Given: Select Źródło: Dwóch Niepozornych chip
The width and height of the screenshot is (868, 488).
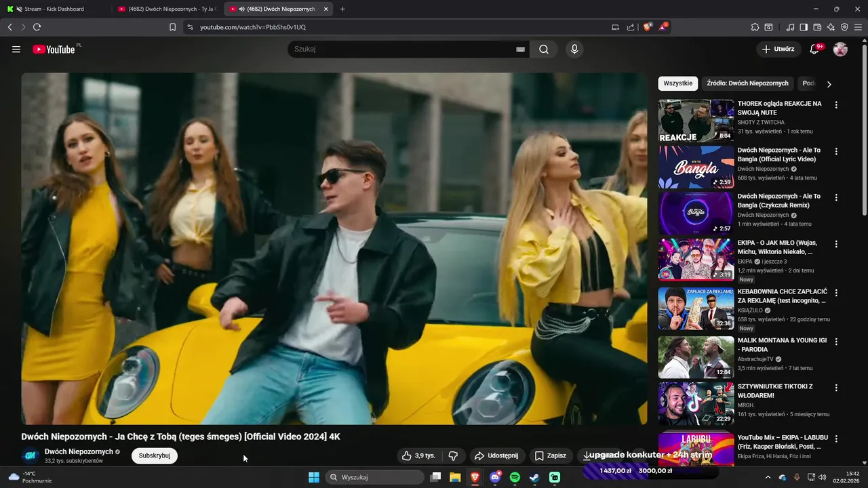Looking at the screenshot, I should click(x=747, y=83).
